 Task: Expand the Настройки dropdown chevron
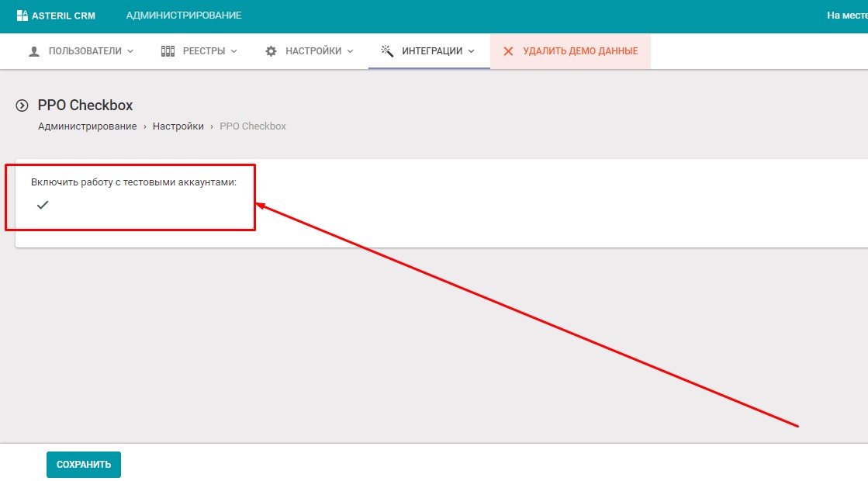pyautogui.click(x=350, y=51)
